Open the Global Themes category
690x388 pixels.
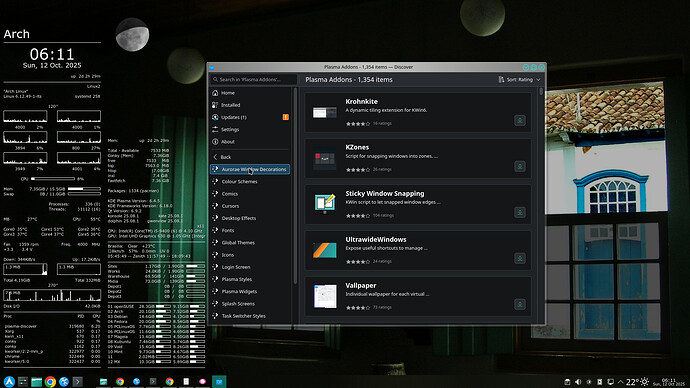coord(250,243)
